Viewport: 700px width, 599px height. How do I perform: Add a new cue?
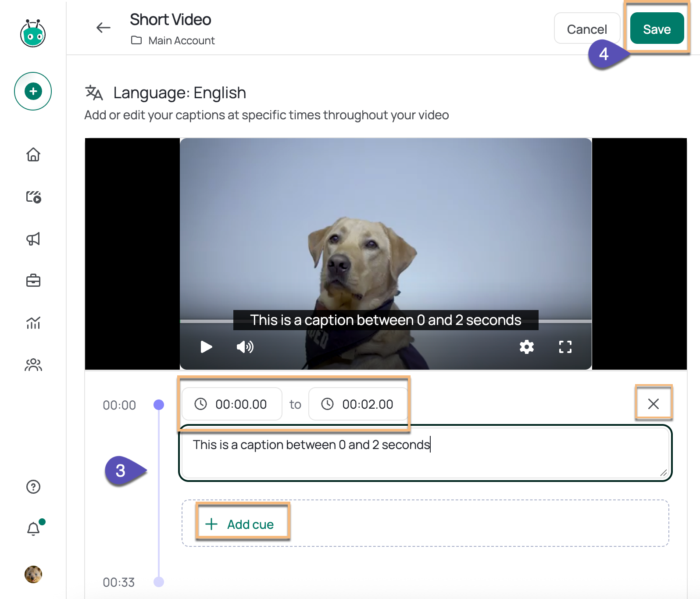[239, 524]
